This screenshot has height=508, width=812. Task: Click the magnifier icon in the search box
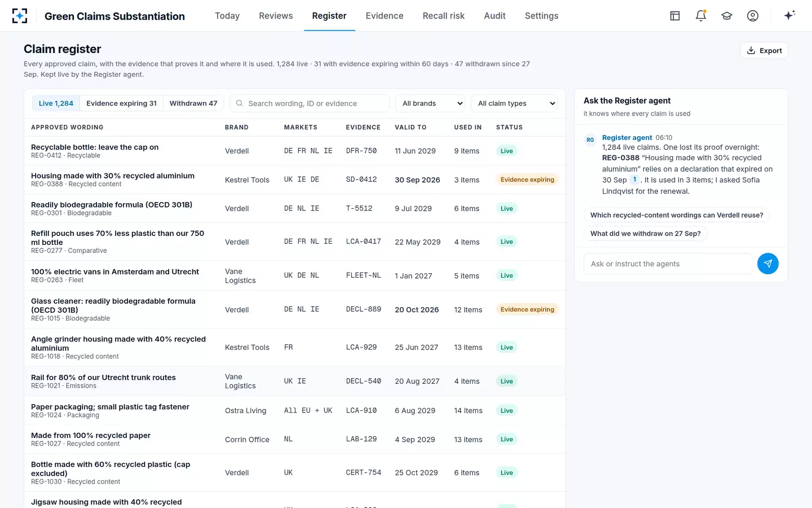(240, 103)
